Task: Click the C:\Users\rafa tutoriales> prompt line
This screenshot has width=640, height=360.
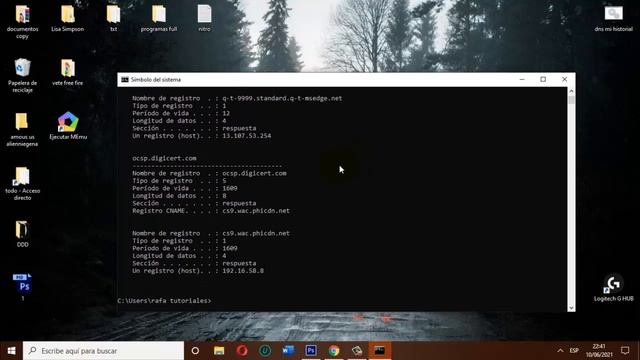Action: tap(164, 300)
